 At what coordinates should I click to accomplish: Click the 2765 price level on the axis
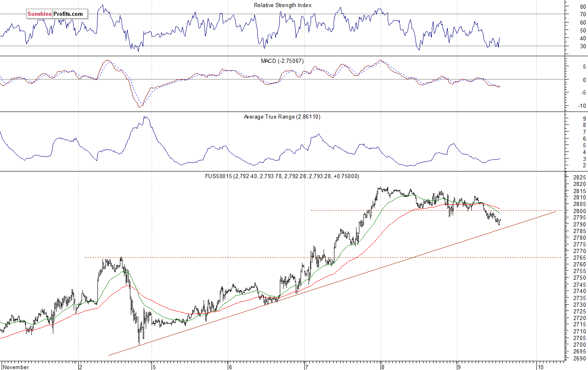(x=580, y=258)
